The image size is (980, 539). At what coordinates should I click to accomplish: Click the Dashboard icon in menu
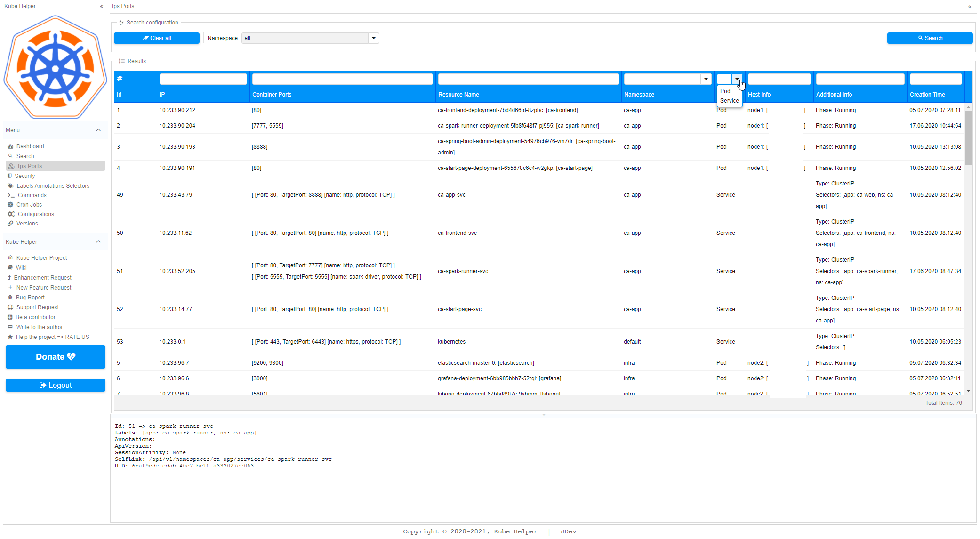pyautogui.click(x=10, y=146)
